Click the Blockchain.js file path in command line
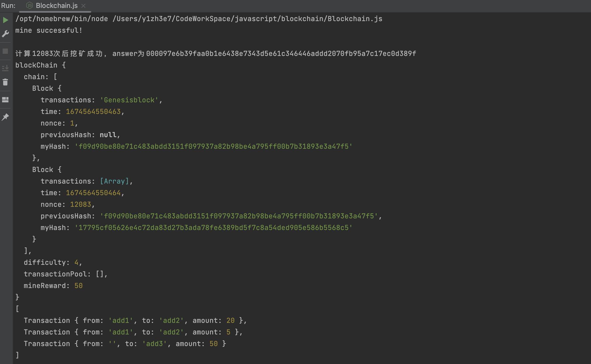This screenshot has width=591, height=364. (x=247, y=19)
